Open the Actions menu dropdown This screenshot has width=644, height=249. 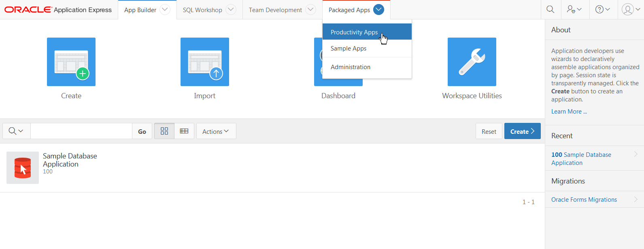216,131
